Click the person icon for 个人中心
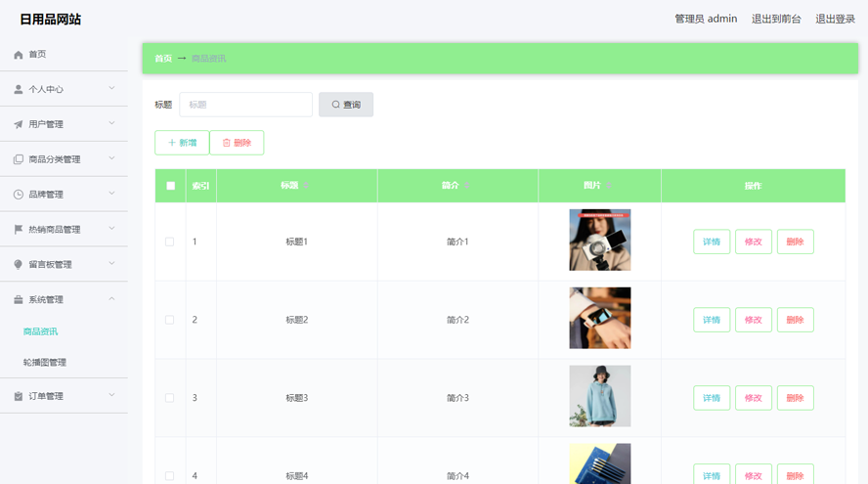Viewport: 868px width, 484px height. click(x=19, y=89)
